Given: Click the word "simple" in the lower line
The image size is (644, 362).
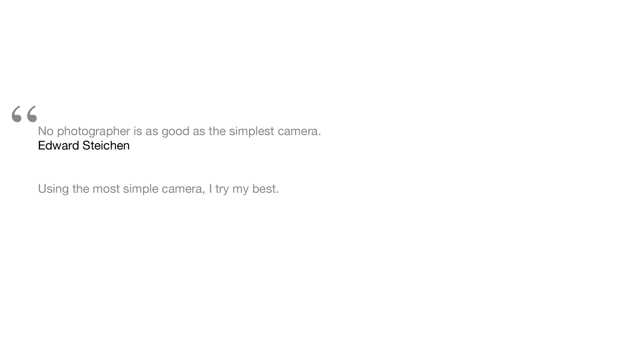Looking at the screenshot, I should (x=141, y=189).
